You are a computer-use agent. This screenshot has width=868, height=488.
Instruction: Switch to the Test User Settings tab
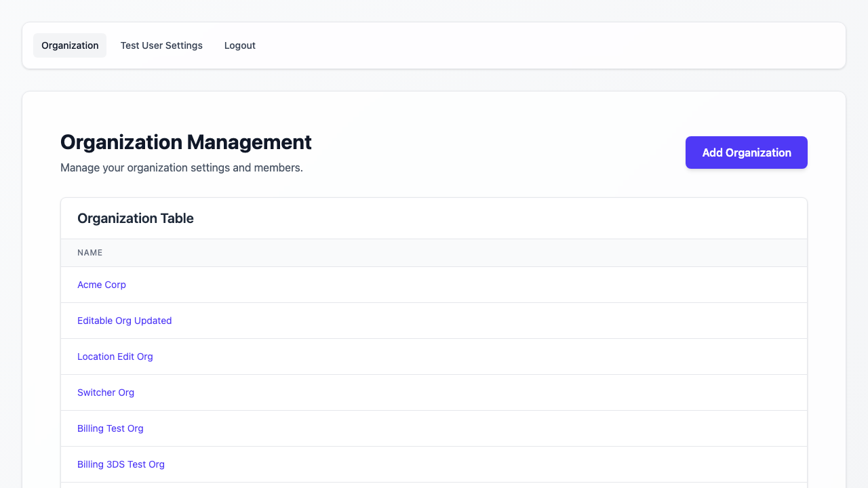[161, 45]
